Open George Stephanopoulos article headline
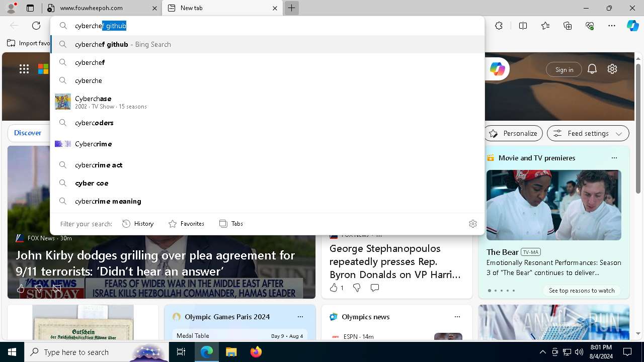 point(395,261)
